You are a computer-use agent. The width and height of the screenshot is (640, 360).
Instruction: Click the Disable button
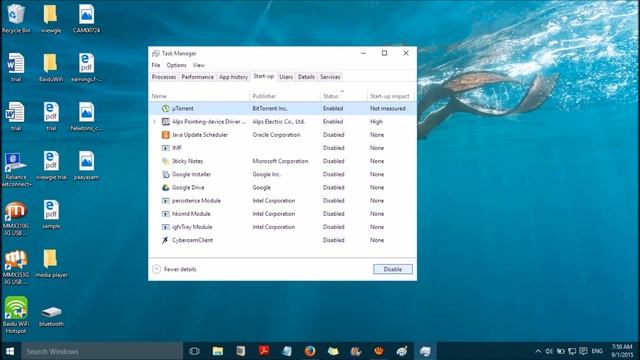(x=393, y=269)
